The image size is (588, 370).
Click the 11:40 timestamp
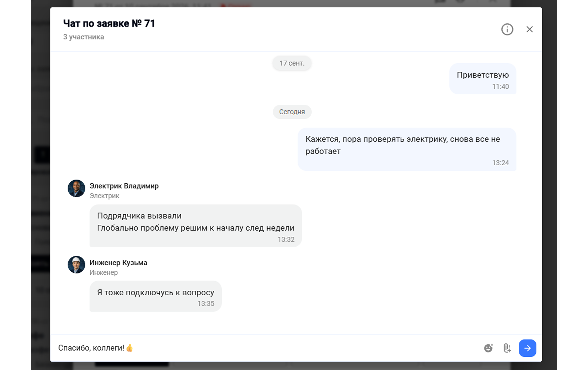[501, 86]
